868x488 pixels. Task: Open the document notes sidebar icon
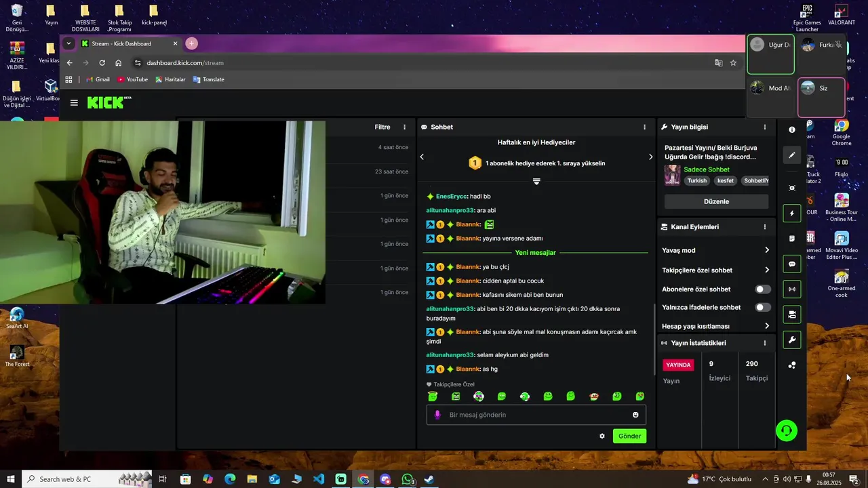click(792, 239)
